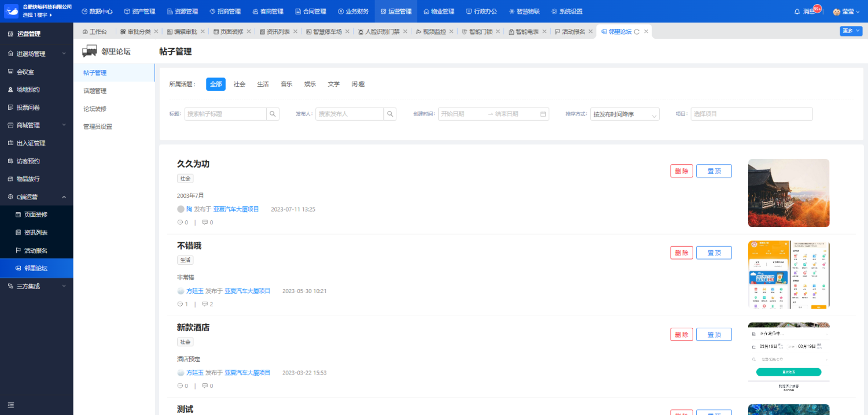The image size is (868, 415).
Task: Select the 生活 topic filter
Action: (x=263, y=84)
